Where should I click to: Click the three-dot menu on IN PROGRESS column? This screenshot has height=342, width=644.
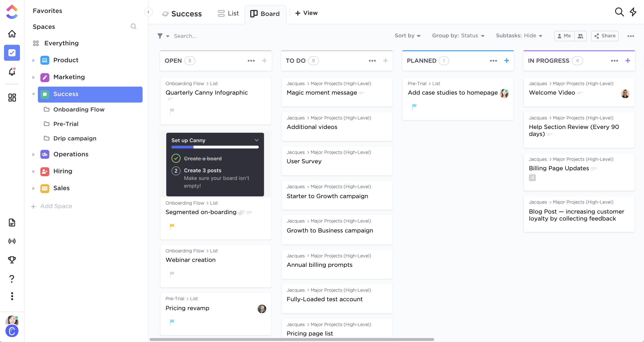[x=615, y=60]
